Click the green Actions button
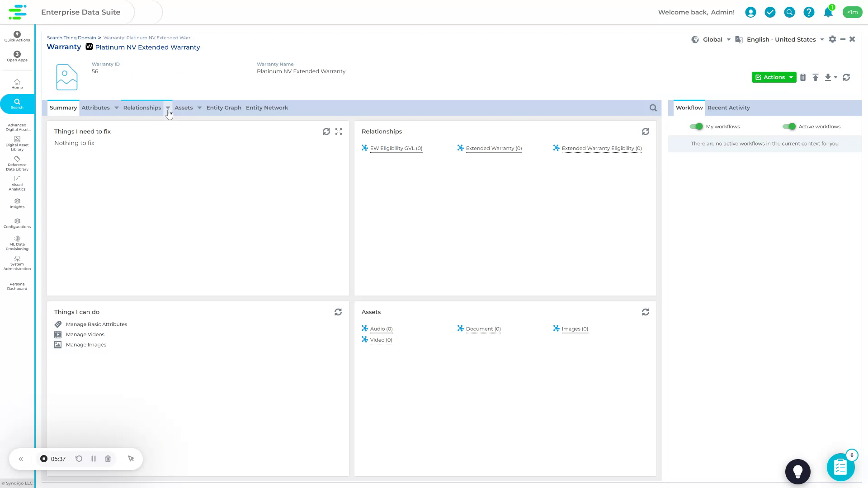This screenshot has height=488, width=868. (x=774, y=77)
